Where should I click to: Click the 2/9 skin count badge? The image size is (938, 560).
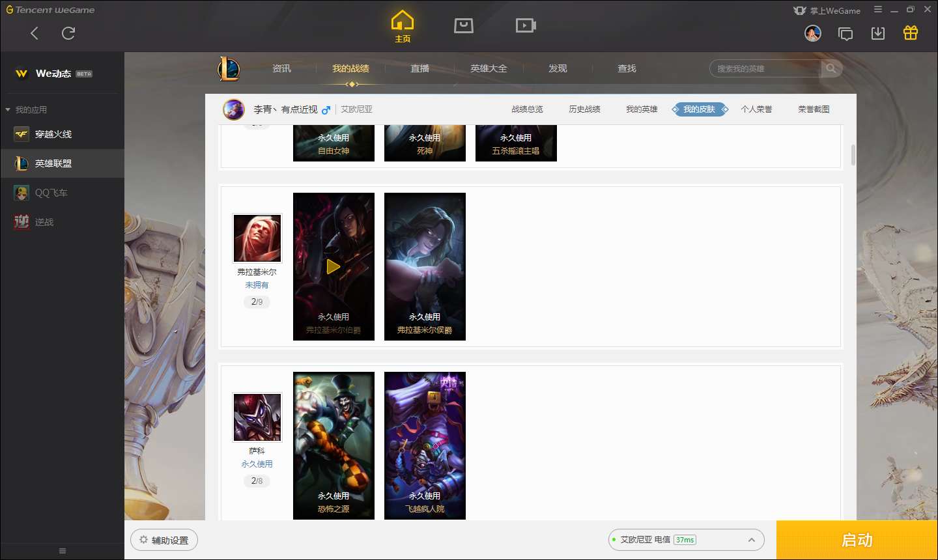coord(257,302)
